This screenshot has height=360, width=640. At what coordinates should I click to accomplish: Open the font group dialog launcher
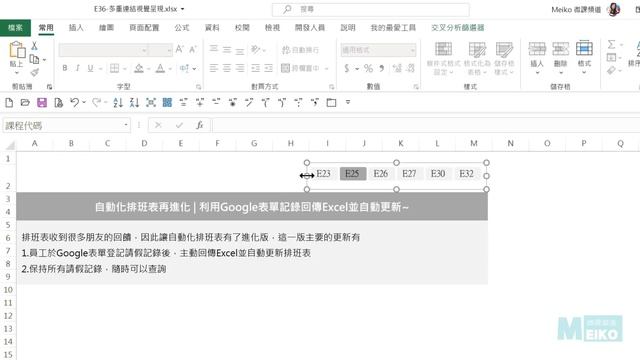pos(198,87)
